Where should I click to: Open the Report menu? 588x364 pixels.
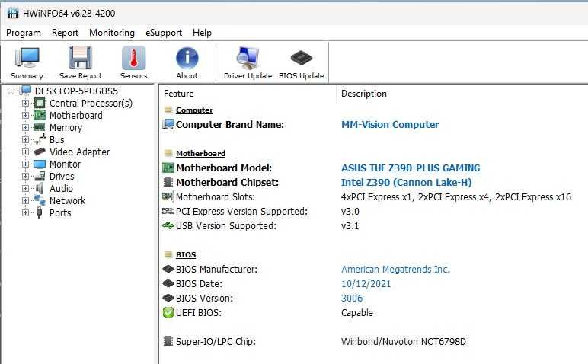point(65,33)
